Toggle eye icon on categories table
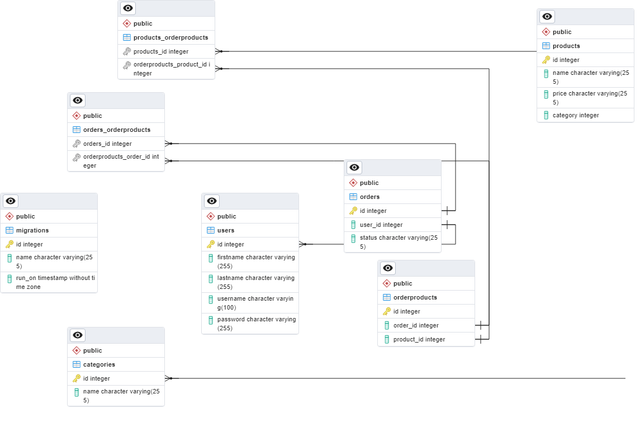The height and width of the screenshot is (437, 640). pyautogui.click(x=78, y=335)
